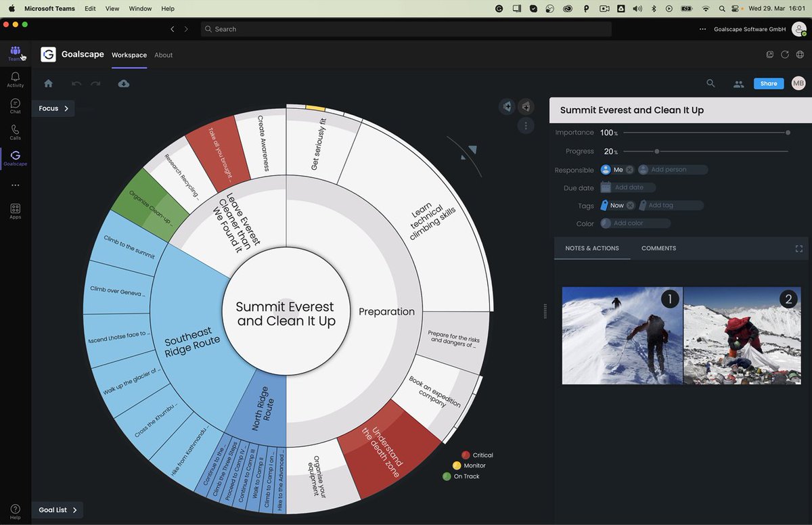
Task: Open trash cleanup photo thumbnail 2
Action: click(x=742, y=336)
